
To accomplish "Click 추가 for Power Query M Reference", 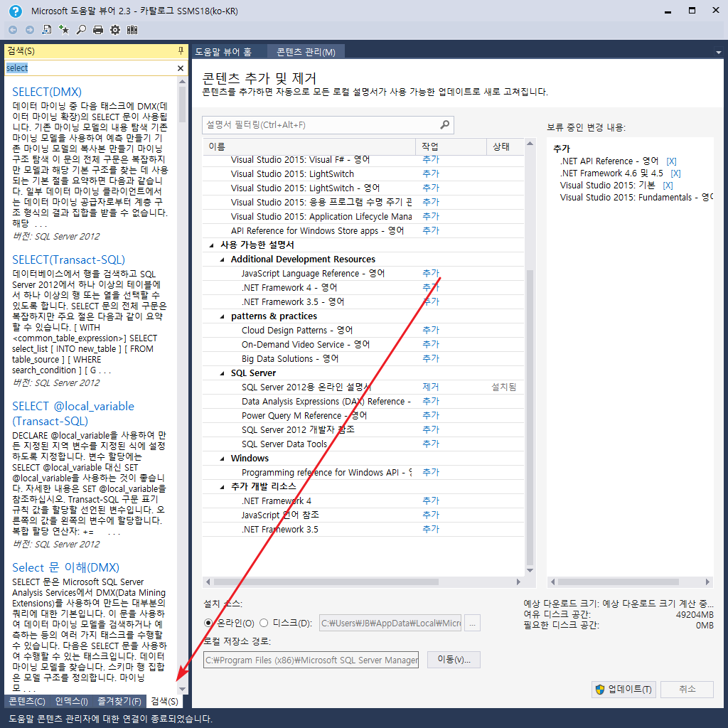I will (x=430, y=415).
